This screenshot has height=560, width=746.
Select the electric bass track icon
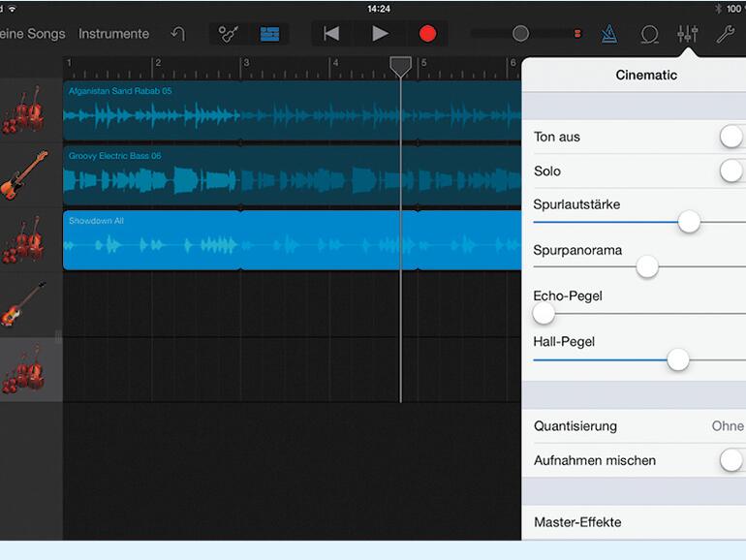point(23,175)
